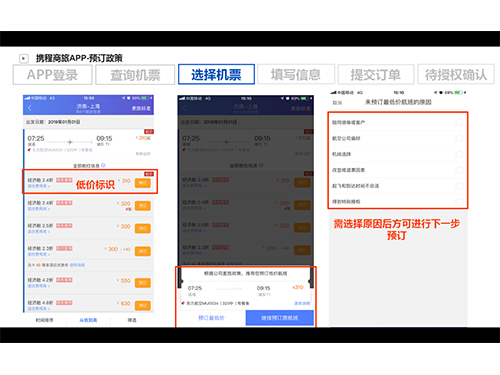Image resolution: width=500 pixels, height=375 pixels.
Task: Click the blue continue booking original flight button
Action: (280, 318)
